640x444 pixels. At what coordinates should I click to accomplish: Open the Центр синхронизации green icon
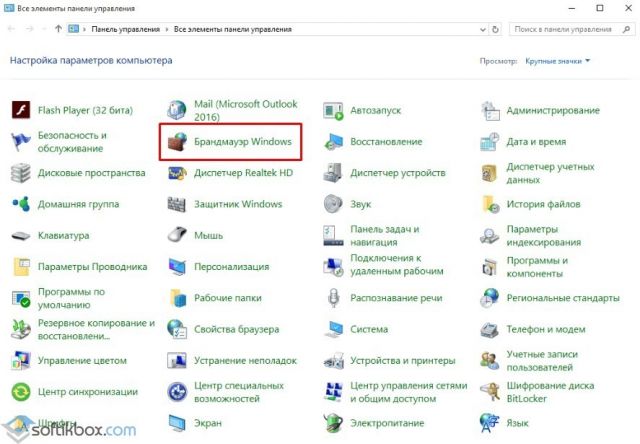click(21, 392)
